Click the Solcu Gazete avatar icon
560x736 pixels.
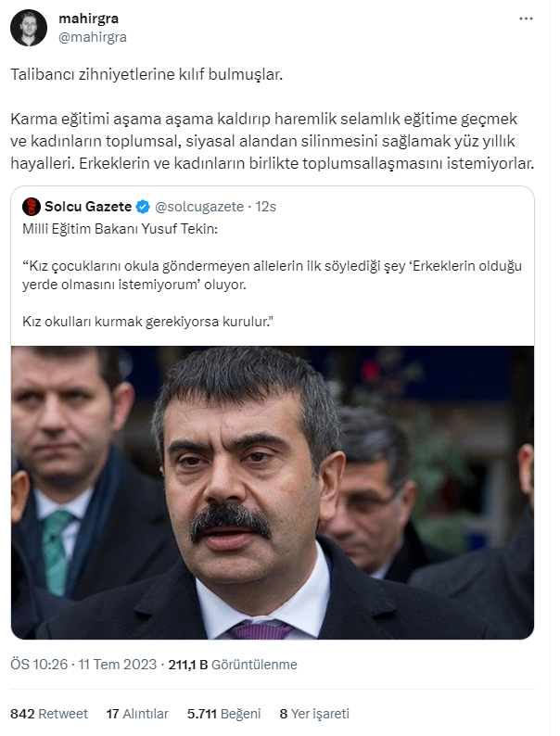[32, 207]
